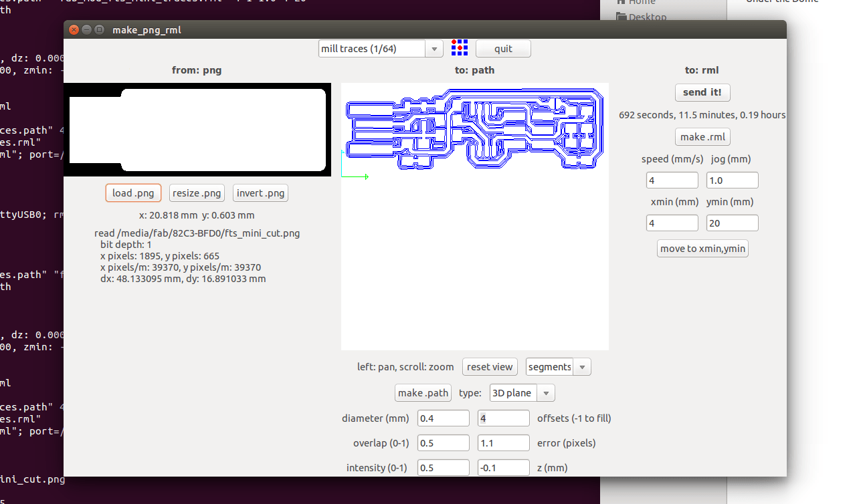
Task: Click the loaded PNG board outline thumbnail
Action: point(197,130)
